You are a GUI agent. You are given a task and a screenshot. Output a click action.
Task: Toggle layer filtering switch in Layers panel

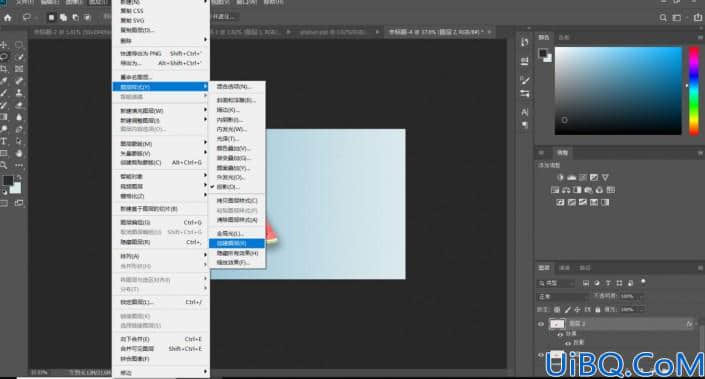(x=643, y=282)
